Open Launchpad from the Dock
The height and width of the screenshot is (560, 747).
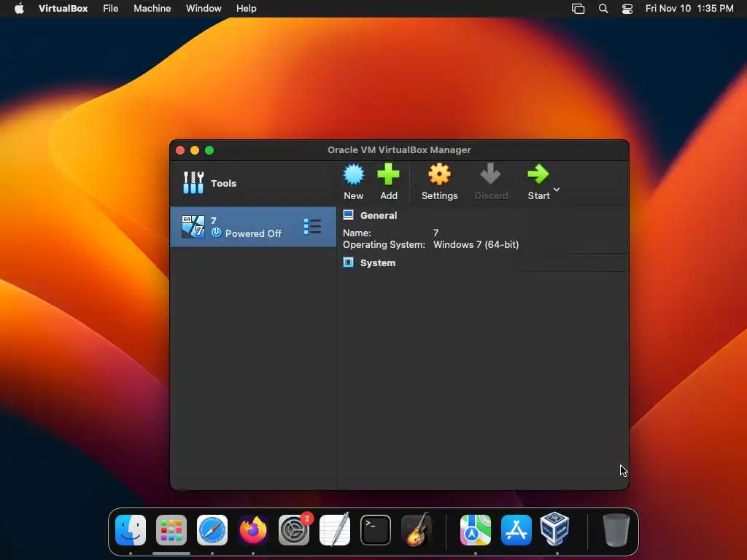[x=171, y=529]
